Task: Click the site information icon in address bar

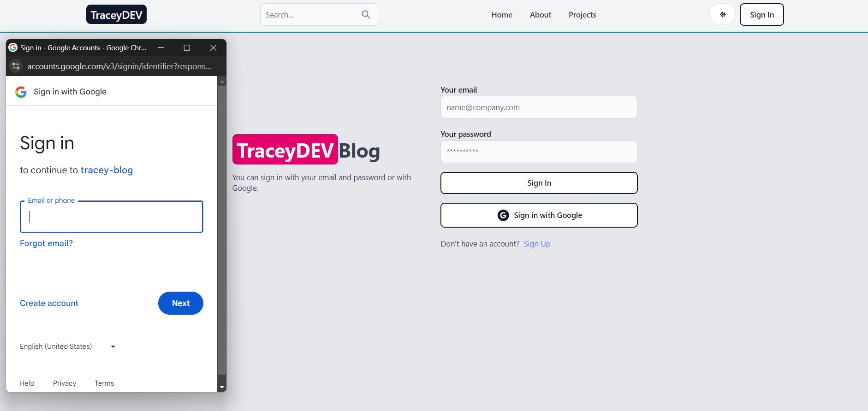Action: [x=16, y=66]
